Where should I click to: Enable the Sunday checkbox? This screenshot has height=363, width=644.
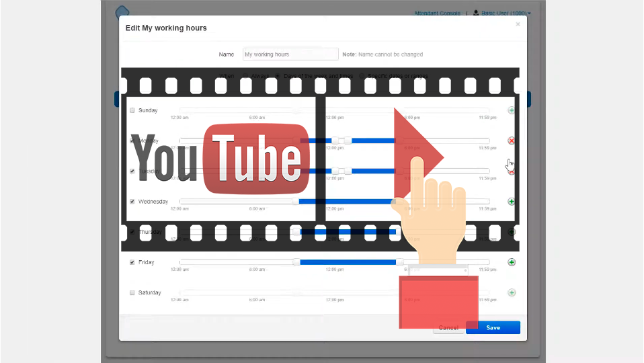point(132,110)
